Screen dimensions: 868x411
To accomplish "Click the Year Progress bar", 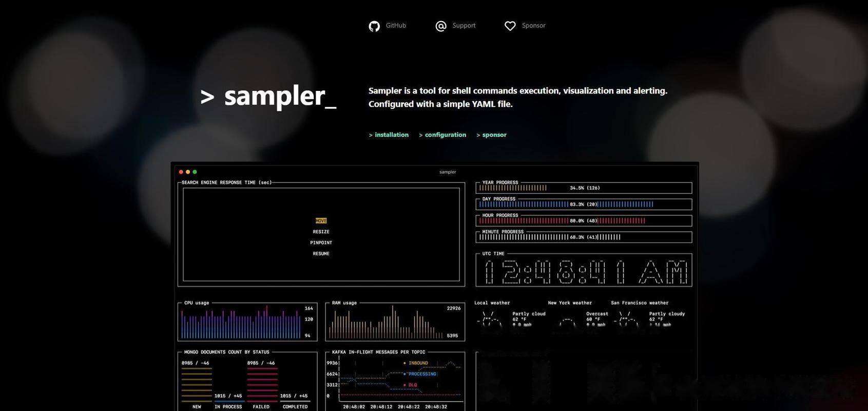I will [584, 188].
